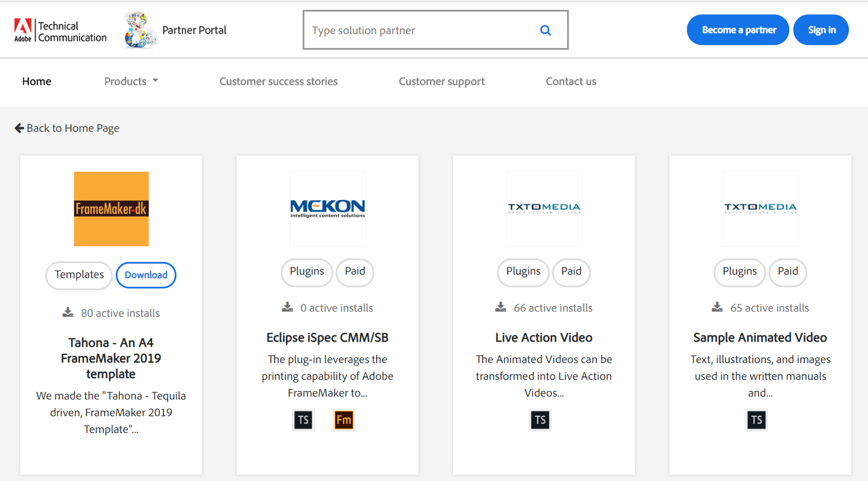
Task: Click the Partner Portal colorful logo
Action: pos(139,31)
